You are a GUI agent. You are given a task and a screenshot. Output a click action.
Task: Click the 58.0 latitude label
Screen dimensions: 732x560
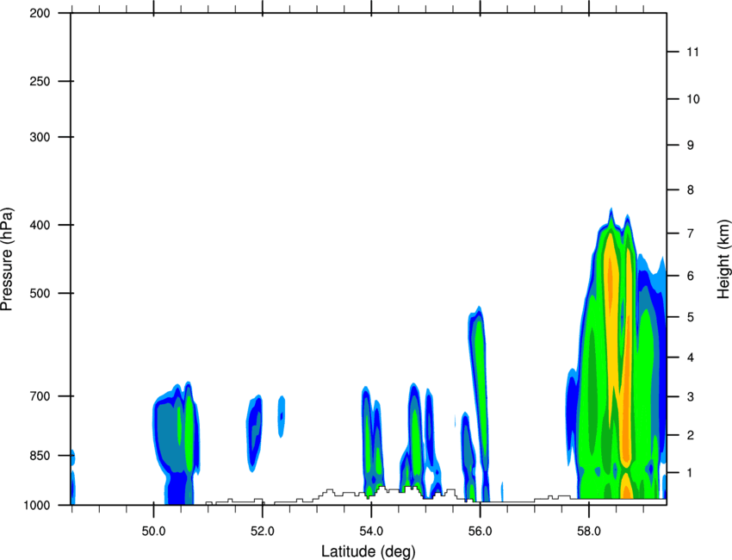point(589,532)
